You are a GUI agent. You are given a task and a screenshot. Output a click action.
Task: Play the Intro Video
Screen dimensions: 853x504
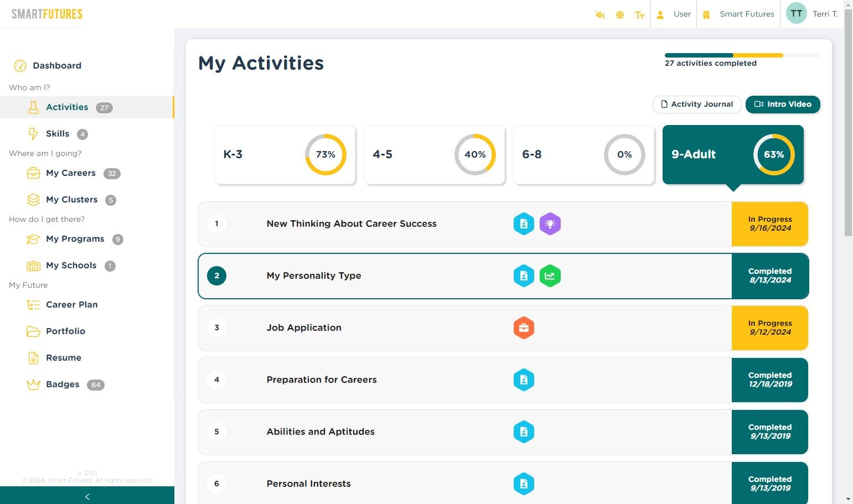pyautogui.click(x=783, y=105)
